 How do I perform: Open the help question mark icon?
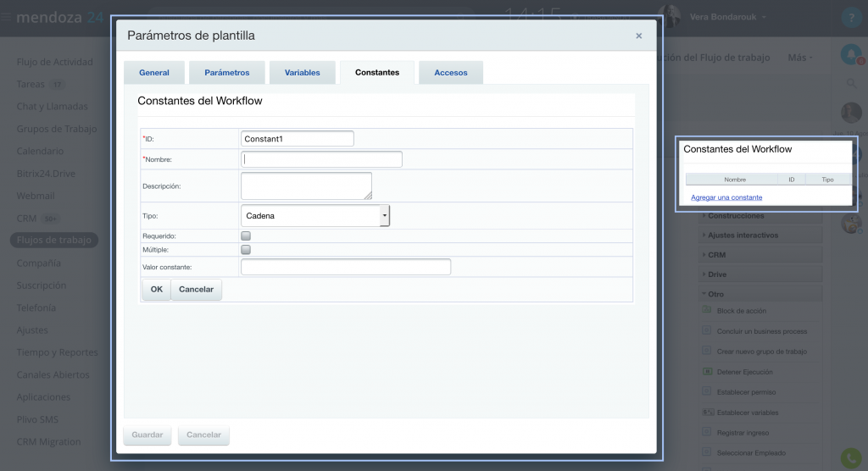pos(851,18)
